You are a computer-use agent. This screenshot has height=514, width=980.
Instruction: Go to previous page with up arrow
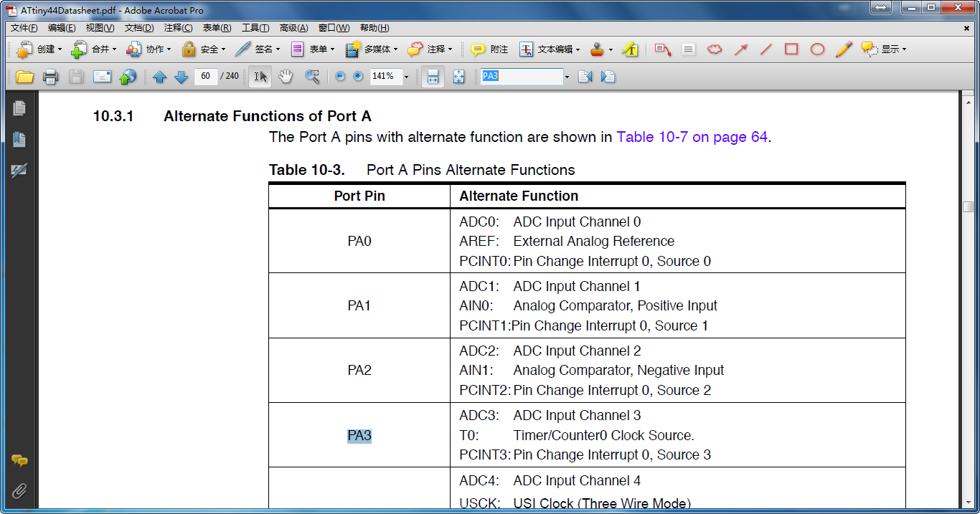tap(159, 77)
